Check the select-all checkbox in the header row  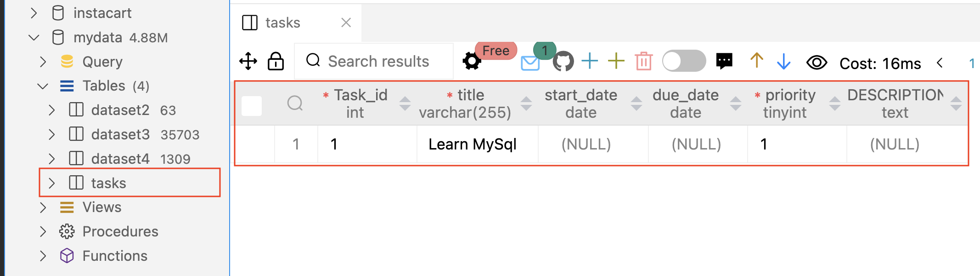pyautogui.click(x=251, y=105)
